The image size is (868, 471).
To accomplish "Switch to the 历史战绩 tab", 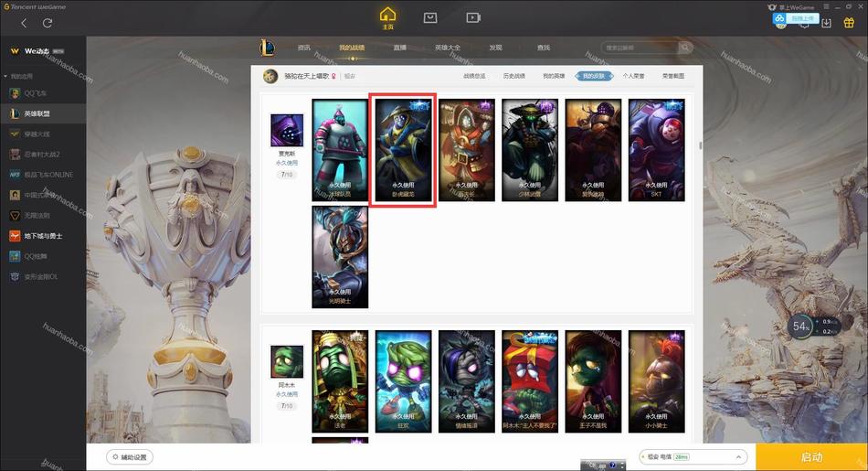I will click(x=513, y=76).
